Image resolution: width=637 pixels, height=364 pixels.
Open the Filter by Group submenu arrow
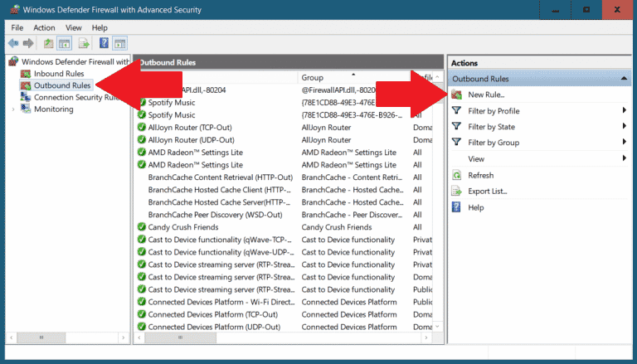pos(624,143)
